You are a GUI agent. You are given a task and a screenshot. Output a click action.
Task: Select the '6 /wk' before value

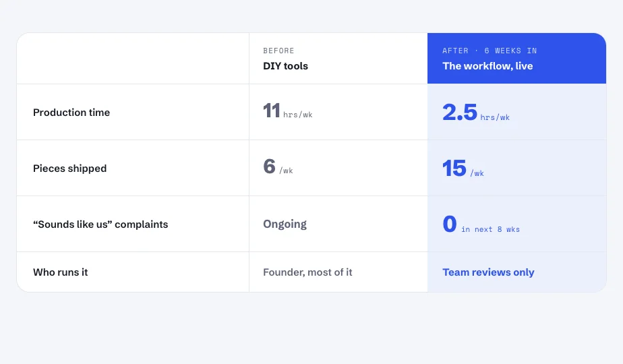[278, 167]
